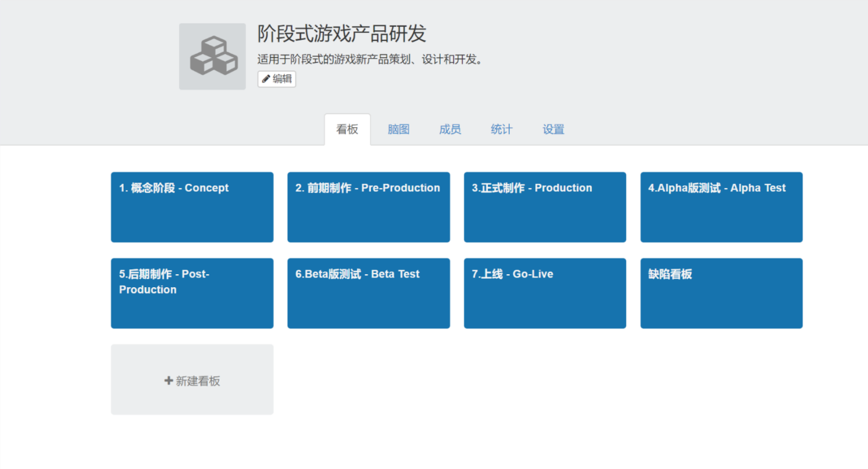This screenshot has height=469, width=868.
Task: Open the 缺陷看板 board
Action: (721, 293)
